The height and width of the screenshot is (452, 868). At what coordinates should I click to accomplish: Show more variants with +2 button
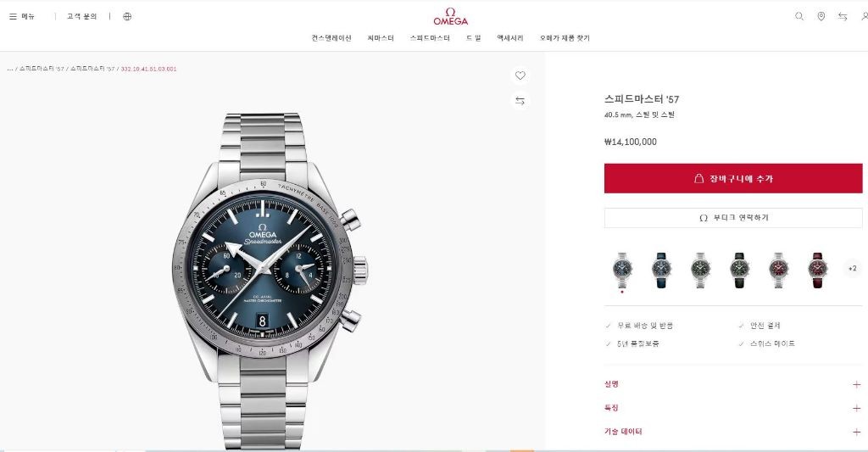(x=853, y=269)
